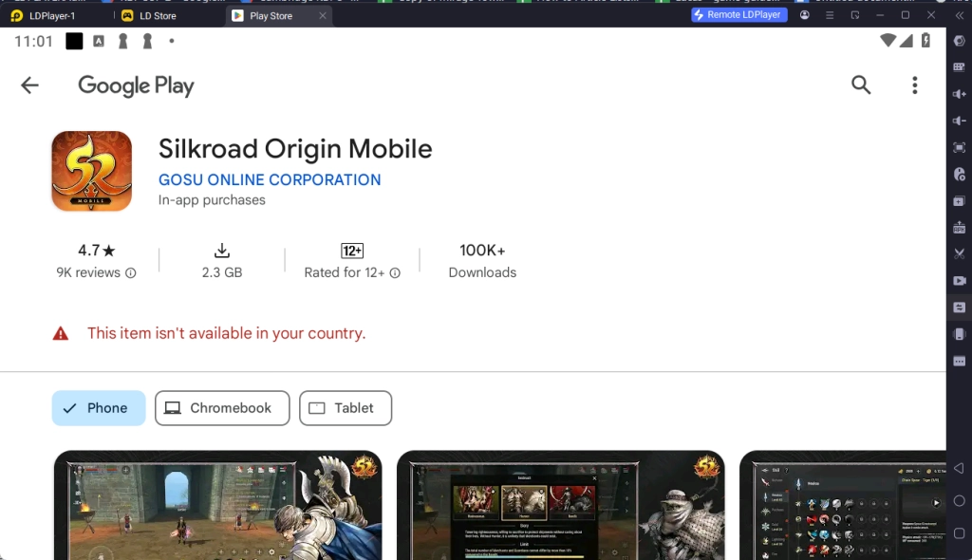Click "This item isn't available in your country"
Viewport: 972px width, 560px height.
coord(226,334)
